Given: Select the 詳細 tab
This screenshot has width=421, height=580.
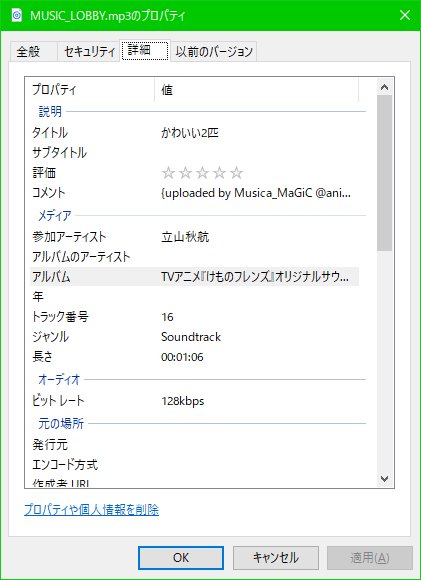Looking at the screenshot, I should 145,50.
